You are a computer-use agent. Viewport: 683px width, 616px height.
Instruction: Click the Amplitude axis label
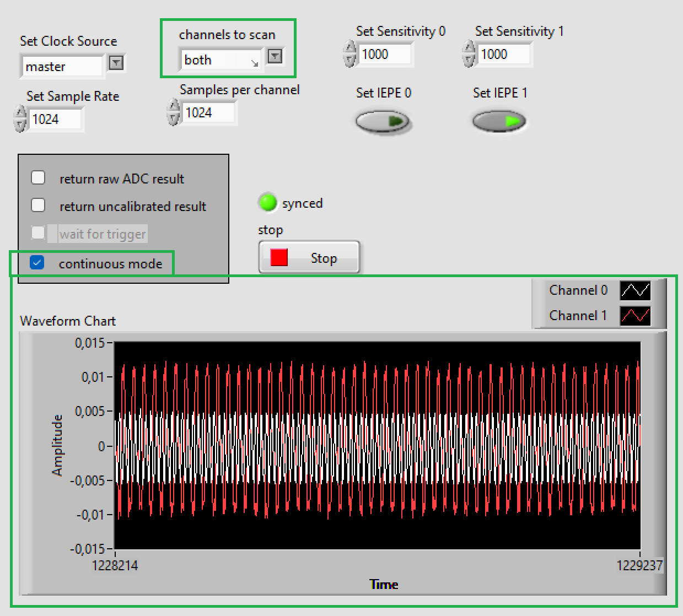click(x=57, y=445)
